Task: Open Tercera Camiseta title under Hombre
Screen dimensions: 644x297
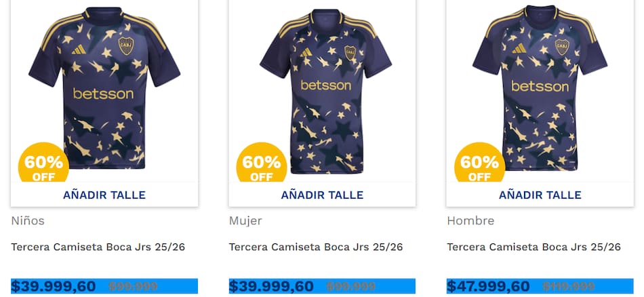Action: click(534, 247)
